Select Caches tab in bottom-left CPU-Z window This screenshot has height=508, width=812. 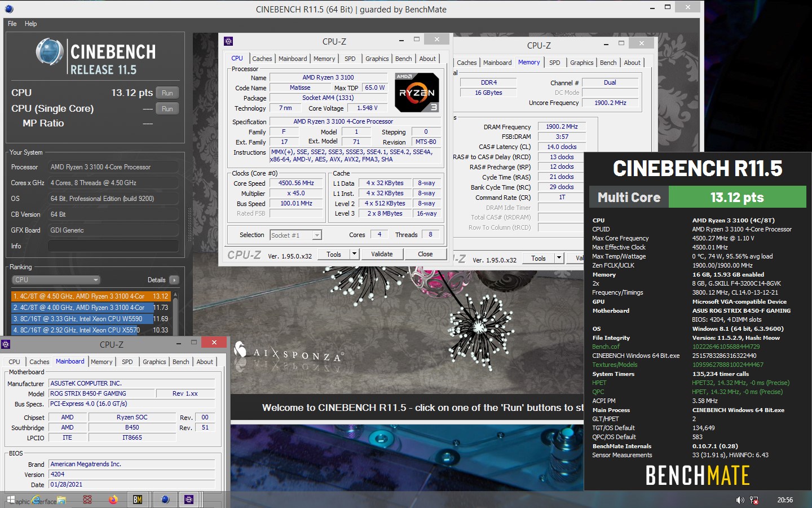[39, 362]
